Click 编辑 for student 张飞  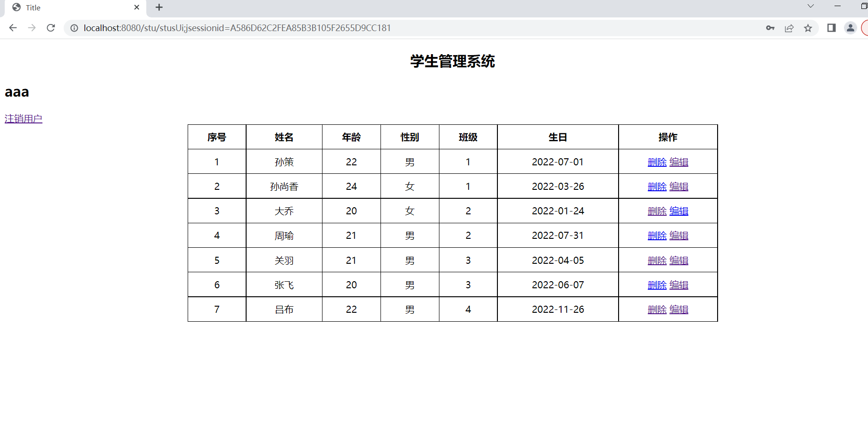tap(679, 285)
